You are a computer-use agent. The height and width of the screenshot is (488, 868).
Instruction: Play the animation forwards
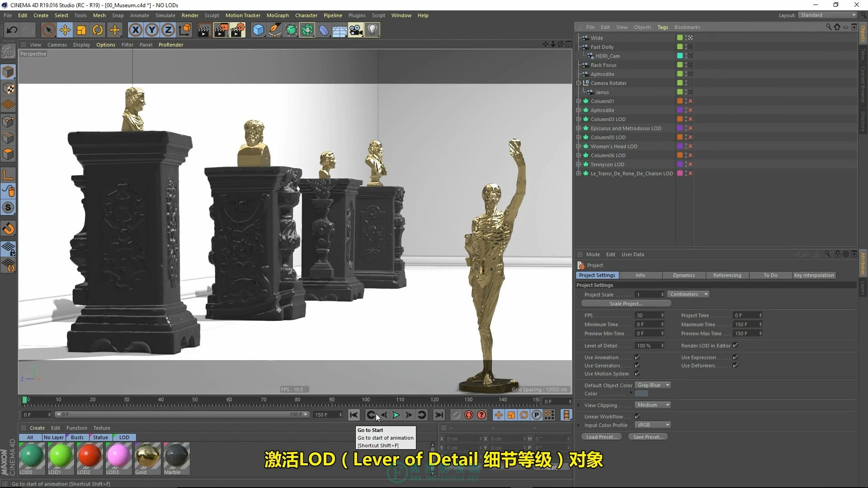tap(396, 415)
